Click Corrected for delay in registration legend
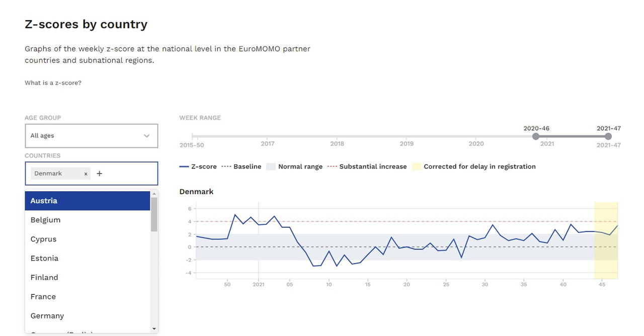Image resolution: width=644 pixels, height=336 pixels. (473, 166)
